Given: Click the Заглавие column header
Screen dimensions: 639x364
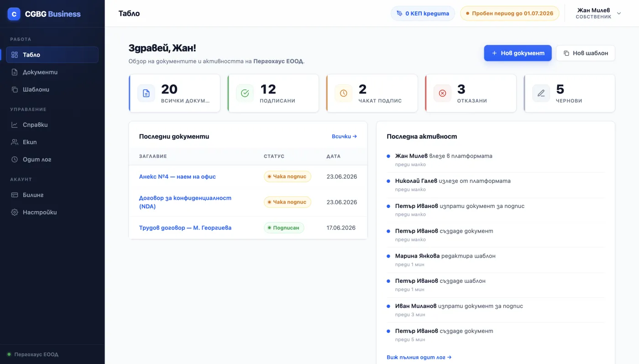Looking at the screenshot, I should (x=153, y=156).
